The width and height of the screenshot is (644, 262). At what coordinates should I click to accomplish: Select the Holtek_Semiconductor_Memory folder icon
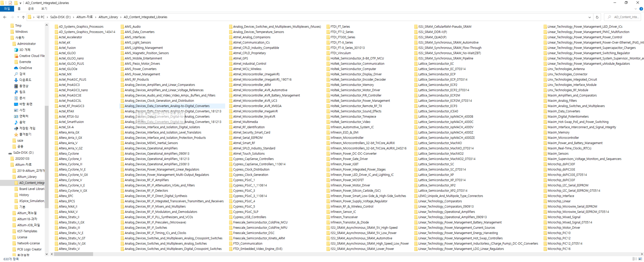point(328,85)
